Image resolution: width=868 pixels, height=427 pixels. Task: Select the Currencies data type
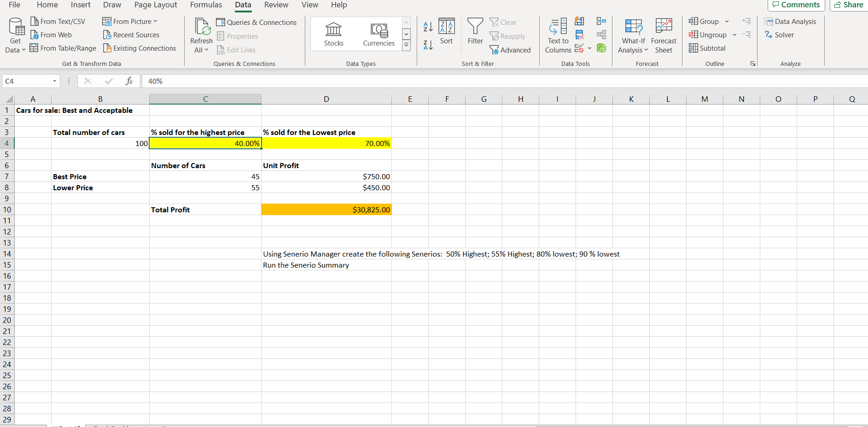coord(379,34)
